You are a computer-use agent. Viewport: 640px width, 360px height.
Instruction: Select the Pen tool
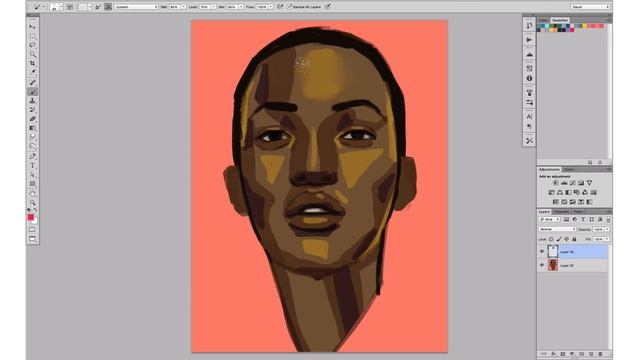coord(33,156)
